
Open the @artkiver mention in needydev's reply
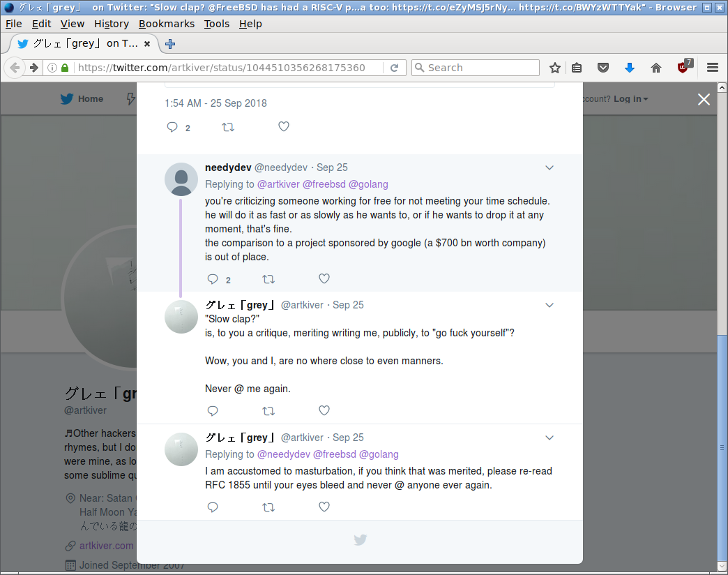pyautogui.click(x=278, y=184)
